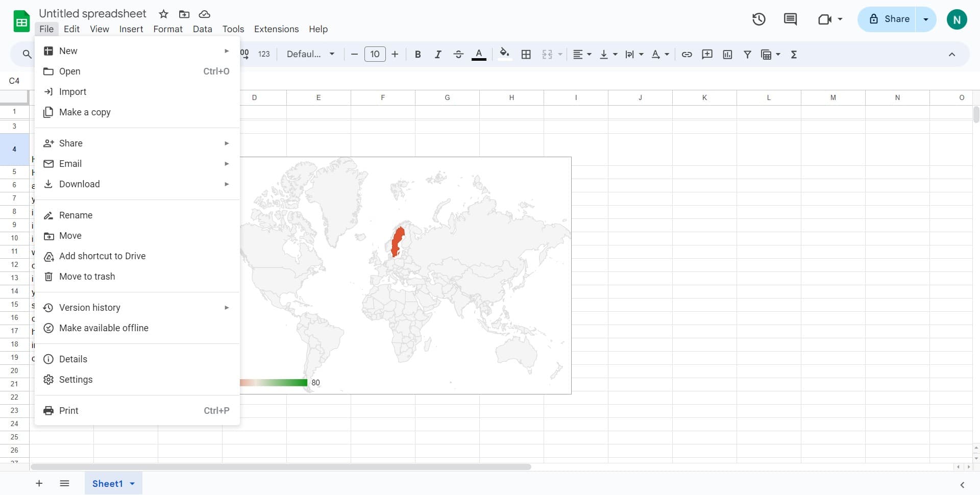The height and width of the screenshot is (495, 980).
Task: Toggle Make available offline
Action: 104,328
